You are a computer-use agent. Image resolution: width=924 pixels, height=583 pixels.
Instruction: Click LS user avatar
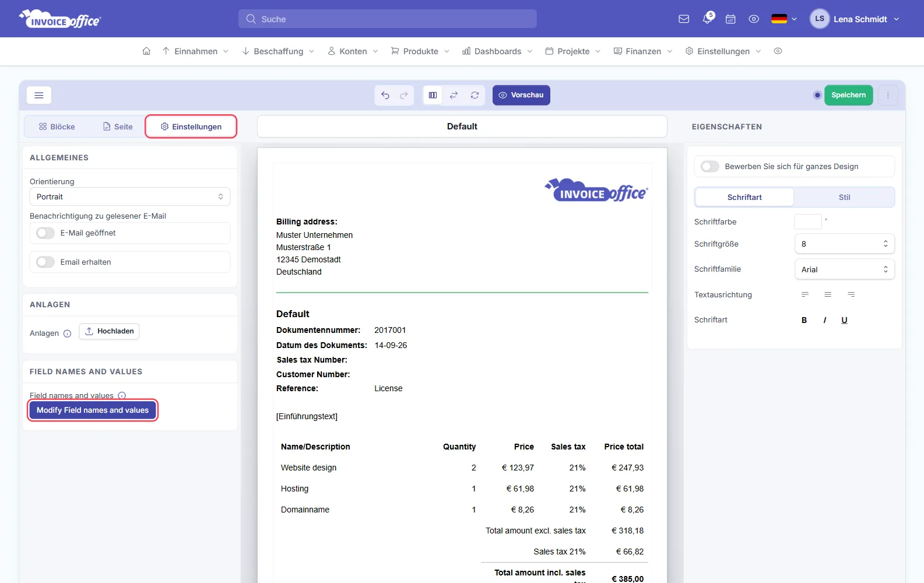coord(820,19)
